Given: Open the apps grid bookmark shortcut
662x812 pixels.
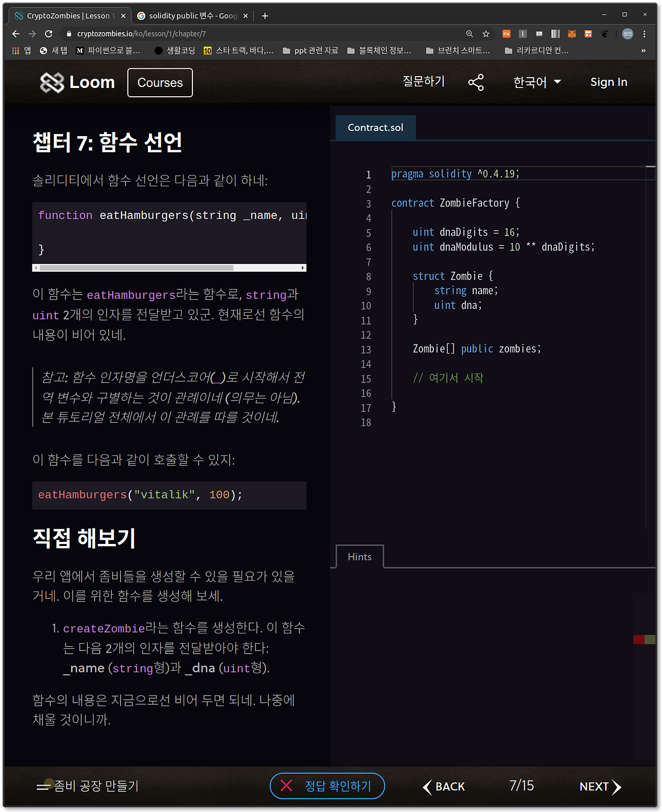Looking at the screenshot, I should (21, 50).
